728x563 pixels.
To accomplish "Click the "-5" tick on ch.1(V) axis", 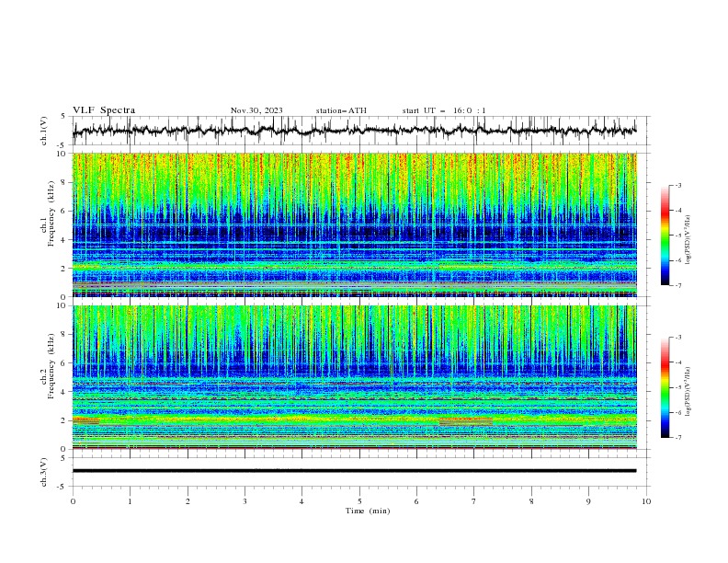I will pos(63,145).
